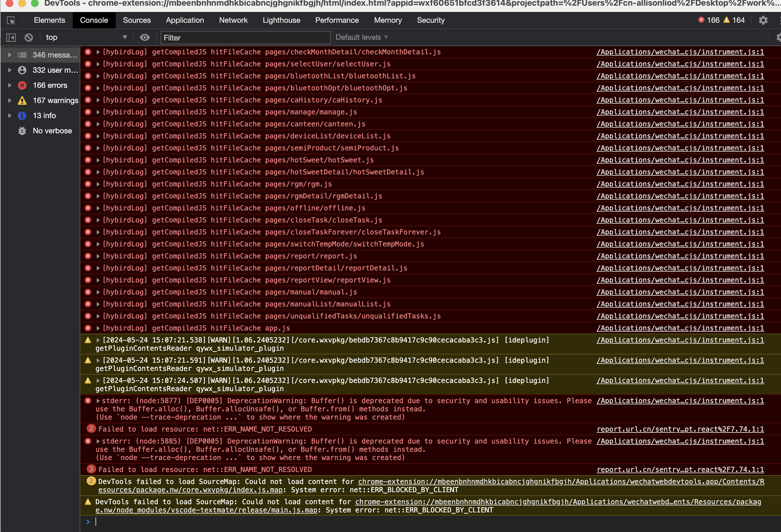Select the 166 errors sidebar filter
Screen dimensions: 781x532
click(50, 85)
